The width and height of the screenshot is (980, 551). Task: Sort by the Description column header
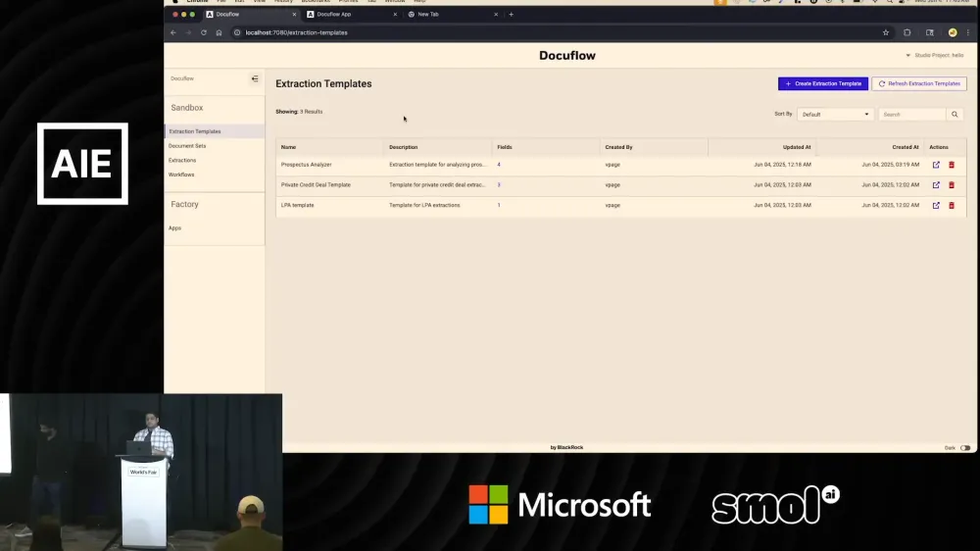click(x=403, y=147)
